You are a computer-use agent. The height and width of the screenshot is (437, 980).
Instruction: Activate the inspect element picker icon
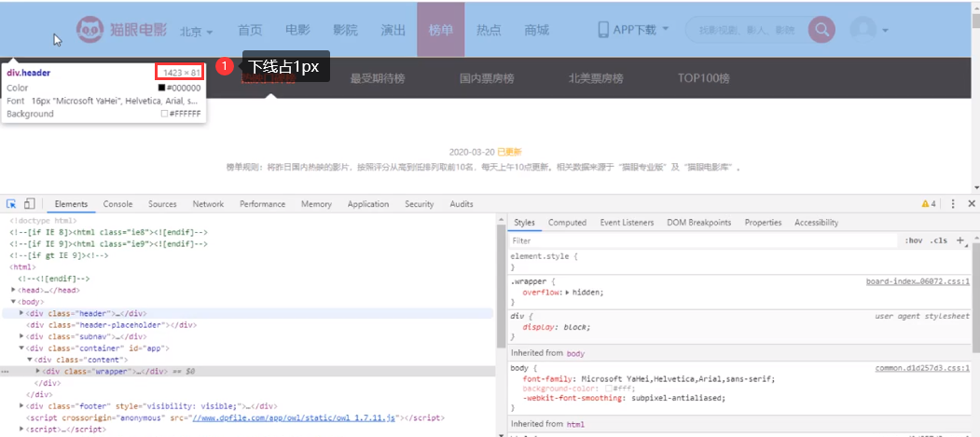point(11,203)
